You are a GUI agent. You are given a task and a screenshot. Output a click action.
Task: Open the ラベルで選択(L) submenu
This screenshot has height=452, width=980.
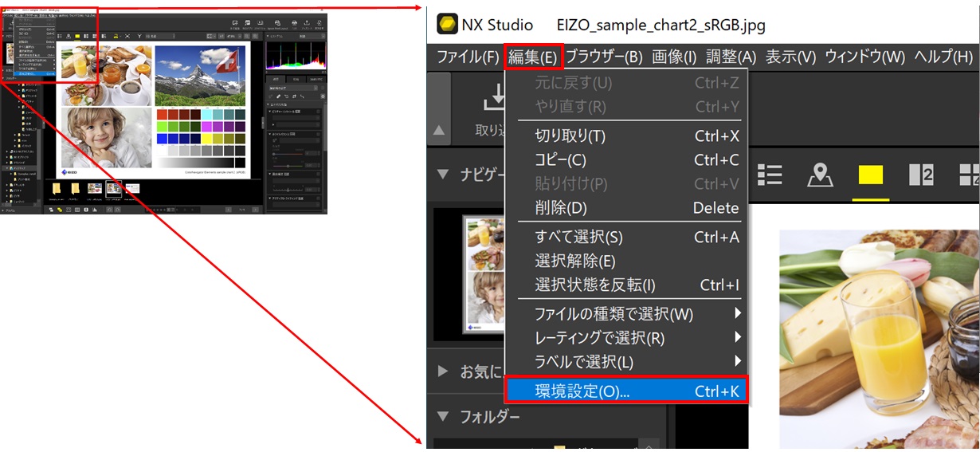(x=626, y=362)
